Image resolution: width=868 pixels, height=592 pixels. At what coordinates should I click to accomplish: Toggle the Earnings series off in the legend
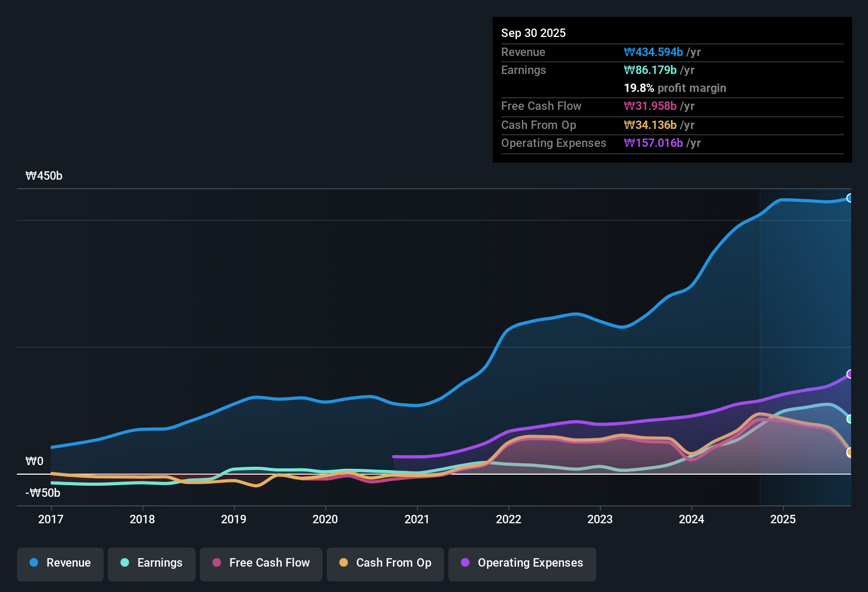152,563
